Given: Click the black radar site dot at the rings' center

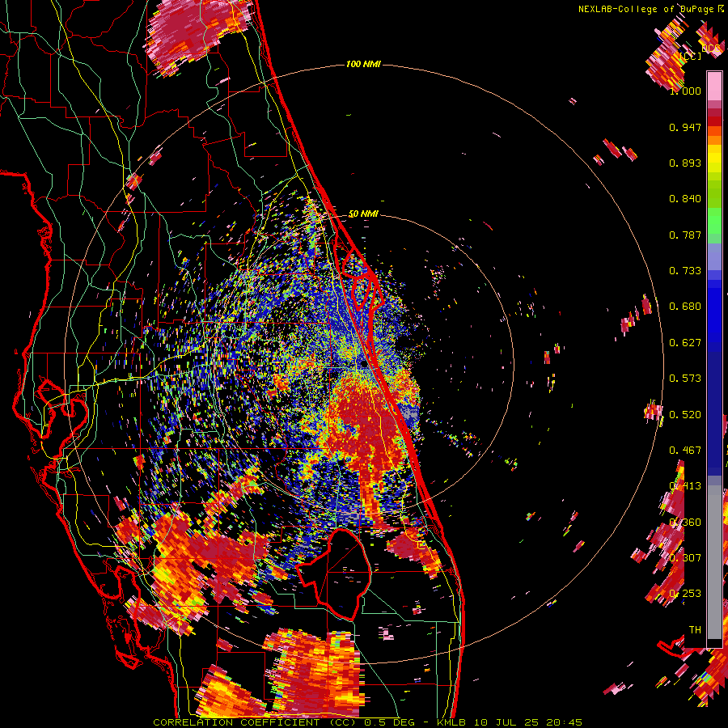Looking at the screenshot, I should (363, 365).
